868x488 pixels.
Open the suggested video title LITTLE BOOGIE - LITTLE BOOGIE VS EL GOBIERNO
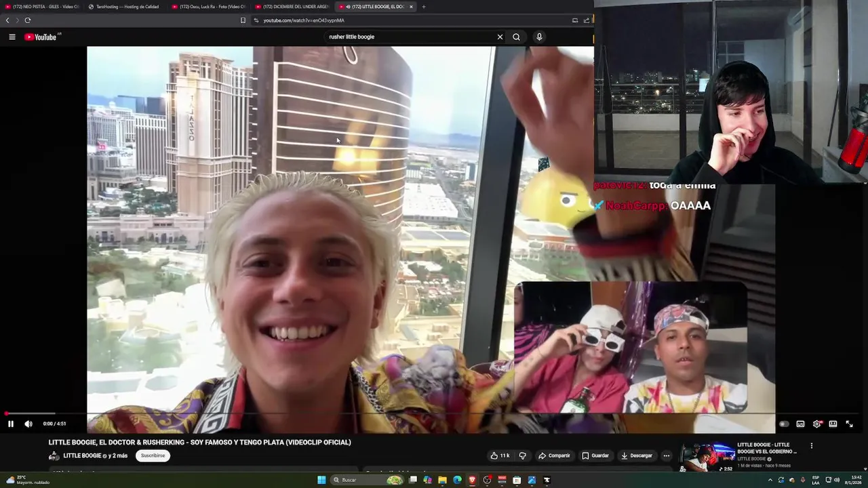[x=767, y=448]
